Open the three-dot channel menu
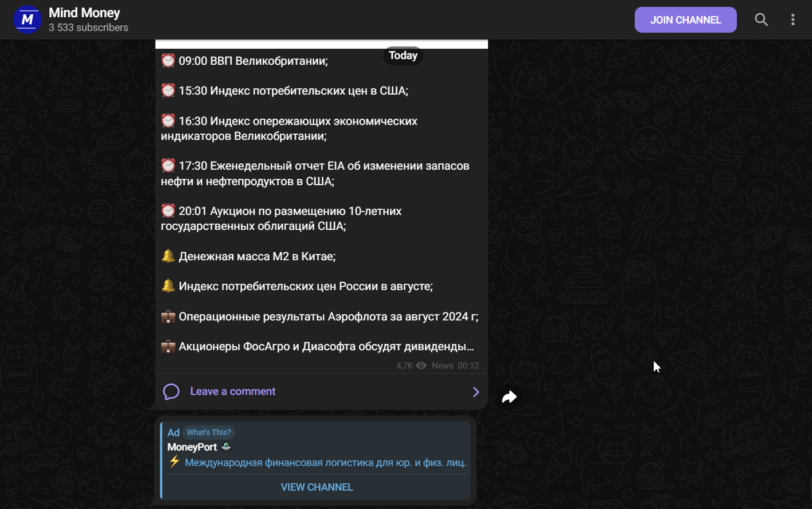The height and width of the screenshot is (509, 812). click(x=793, y=19)
